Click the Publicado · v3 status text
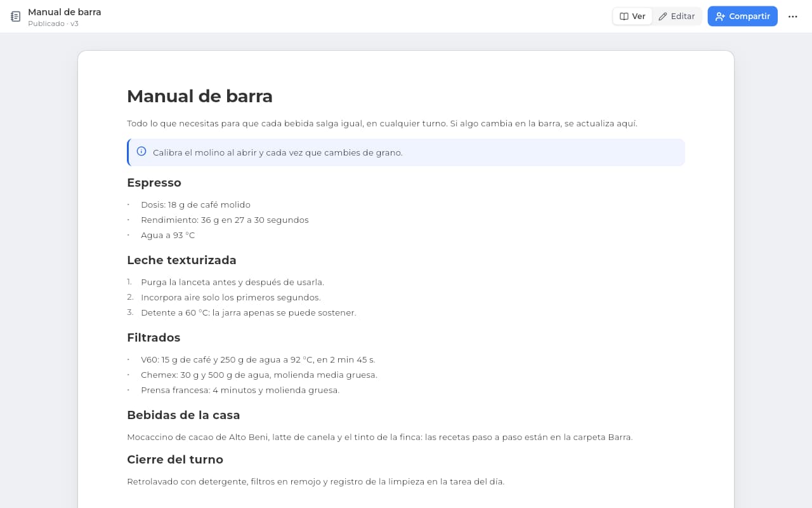Screen dimensions: 812x508 click(x=53, y=23)
